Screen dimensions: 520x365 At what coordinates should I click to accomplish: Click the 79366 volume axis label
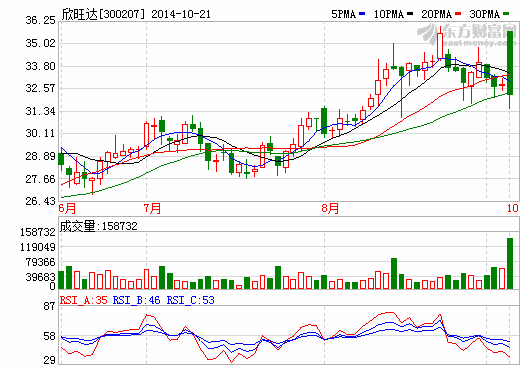click(41, 262)
